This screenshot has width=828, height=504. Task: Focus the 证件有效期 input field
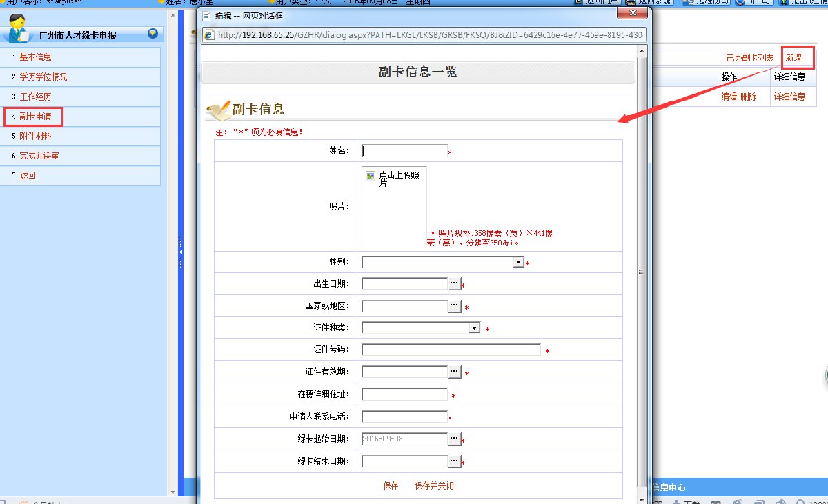(404, 372)
